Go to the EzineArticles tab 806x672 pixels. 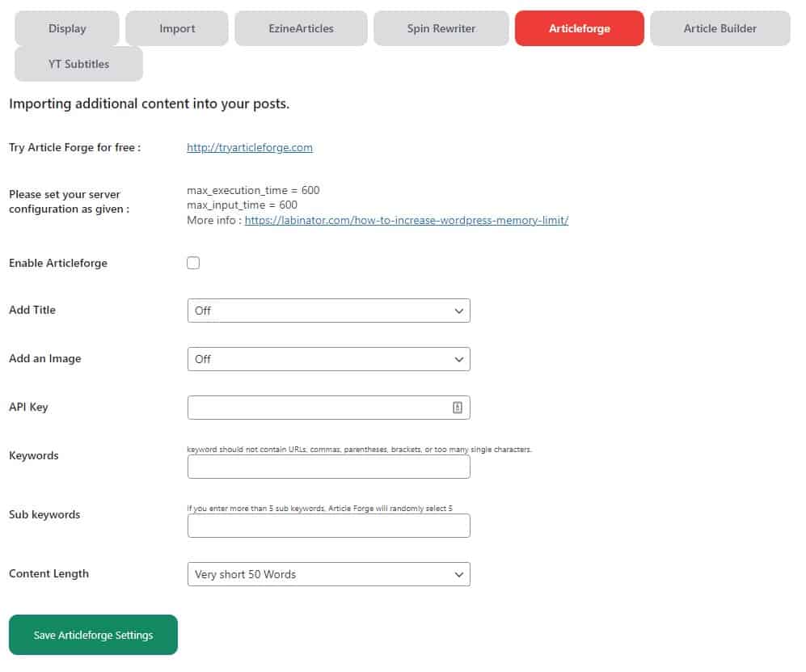coord(301,28)
